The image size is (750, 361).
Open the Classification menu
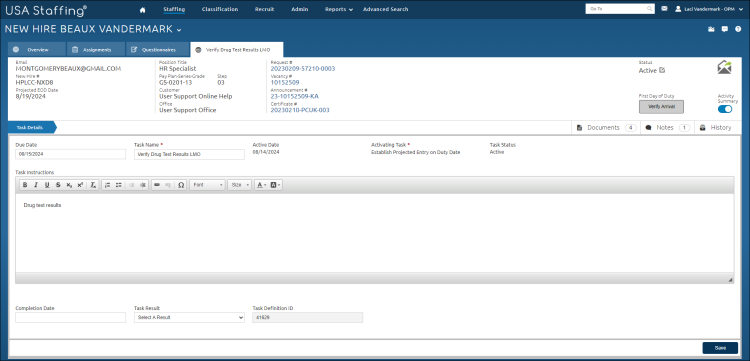[220, 9]
